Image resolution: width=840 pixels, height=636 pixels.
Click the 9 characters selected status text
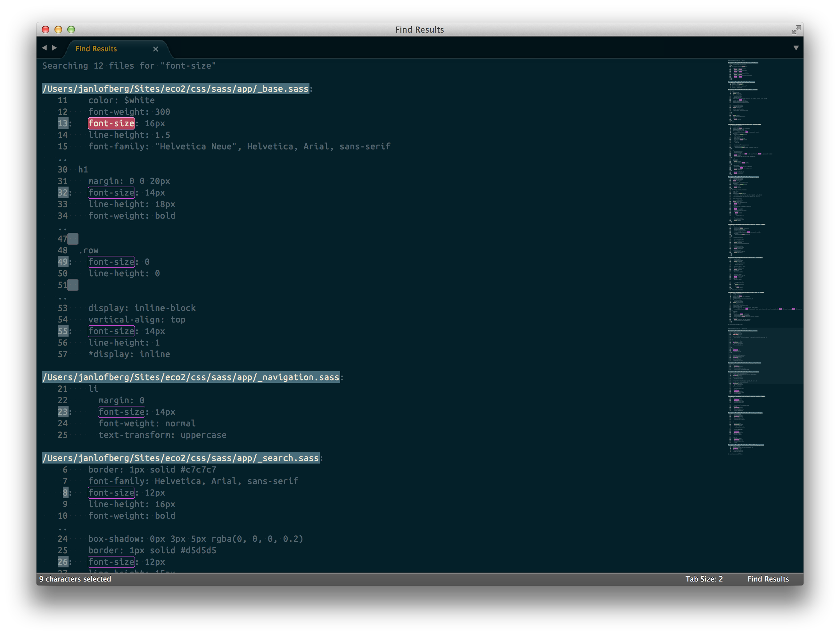[75, 579]
